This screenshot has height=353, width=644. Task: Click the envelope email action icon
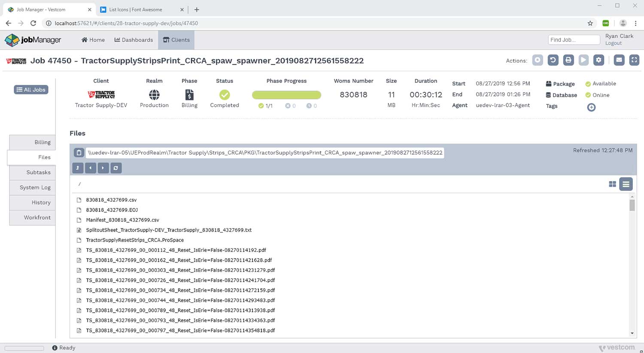pos(619,60)
